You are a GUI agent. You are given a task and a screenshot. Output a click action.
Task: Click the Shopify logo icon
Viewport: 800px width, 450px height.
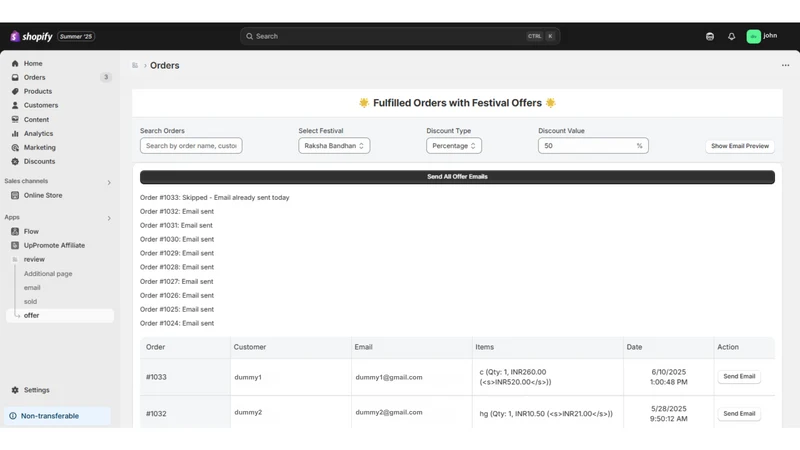click(15, 36)
